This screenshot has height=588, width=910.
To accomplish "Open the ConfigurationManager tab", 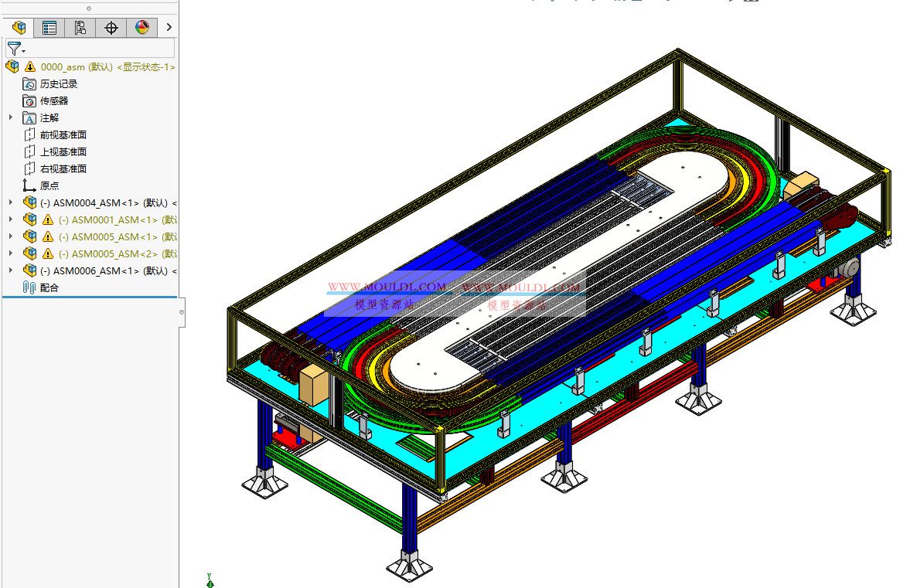I will click(x=80, y=28).
